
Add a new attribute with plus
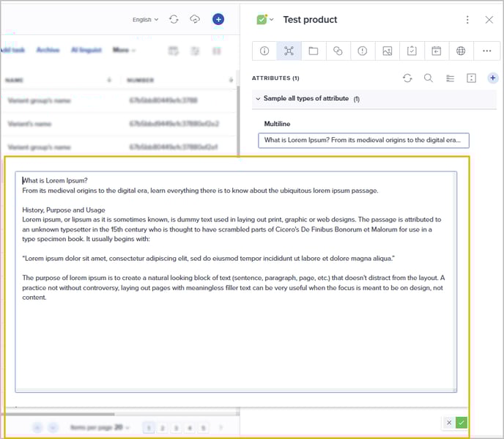click(x=492, y=78)
